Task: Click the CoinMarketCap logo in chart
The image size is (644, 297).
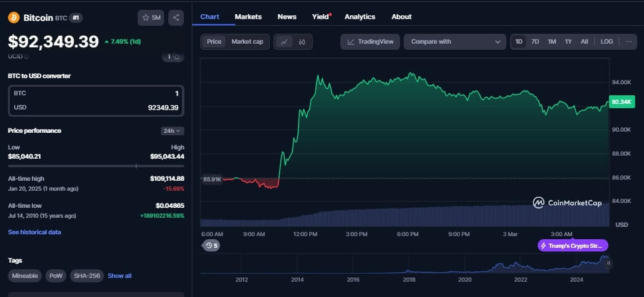Action: point(567,202)
